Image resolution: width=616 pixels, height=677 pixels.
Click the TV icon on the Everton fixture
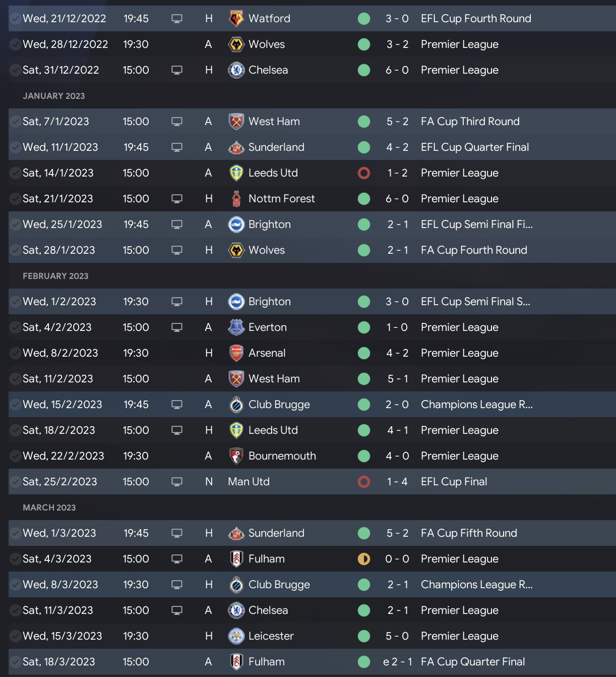[177, 327]
